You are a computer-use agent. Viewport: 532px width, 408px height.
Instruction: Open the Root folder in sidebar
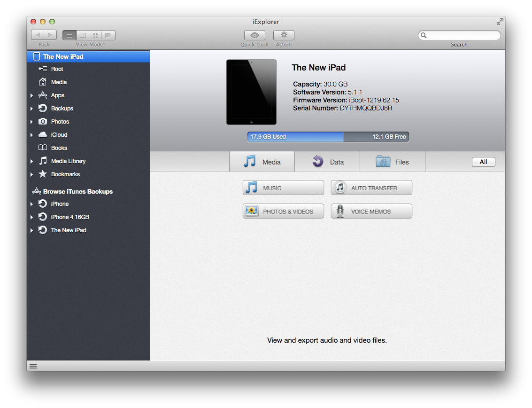57,69
